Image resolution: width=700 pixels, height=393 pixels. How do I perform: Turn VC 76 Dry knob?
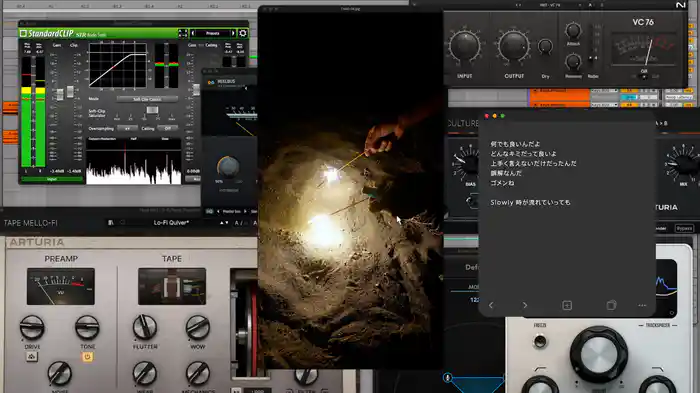[x=545, y=46]
